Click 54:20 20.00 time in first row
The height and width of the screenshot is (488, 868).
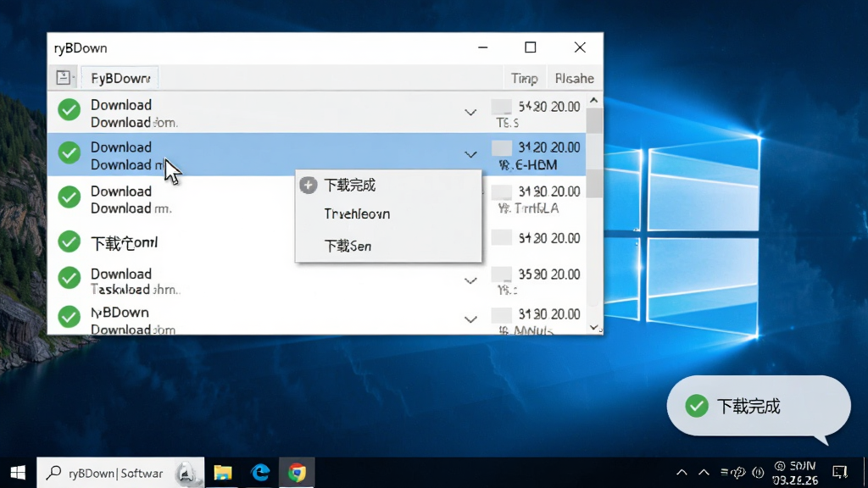(549, 106)
